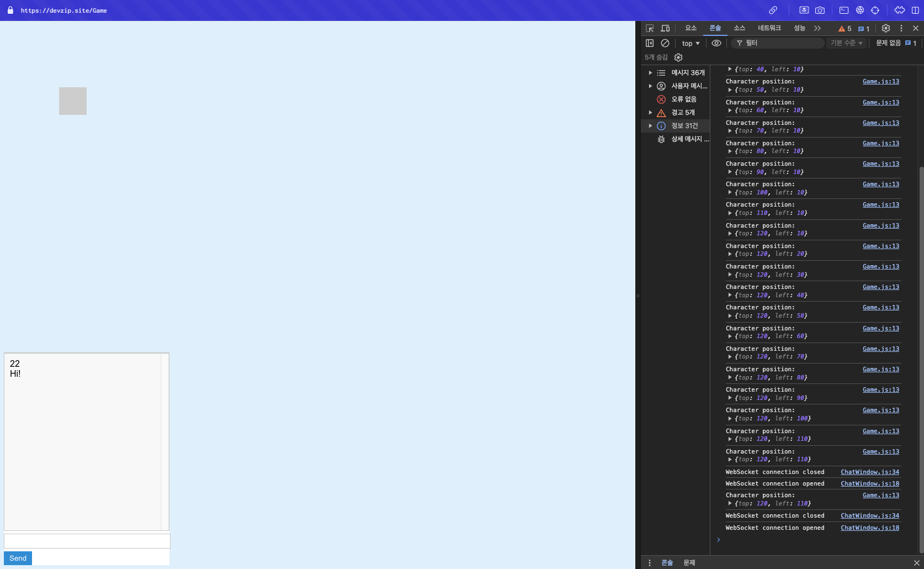
Task: Click the camera screenshot icon in browser toolbar
Action: pos(820,10)
